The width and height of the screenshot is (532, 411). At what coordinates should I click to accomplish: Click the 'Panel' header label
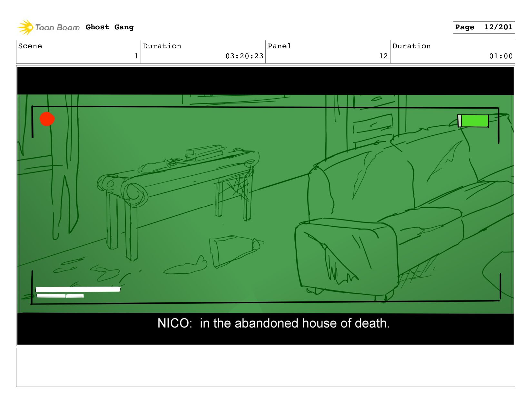point(279,46)
